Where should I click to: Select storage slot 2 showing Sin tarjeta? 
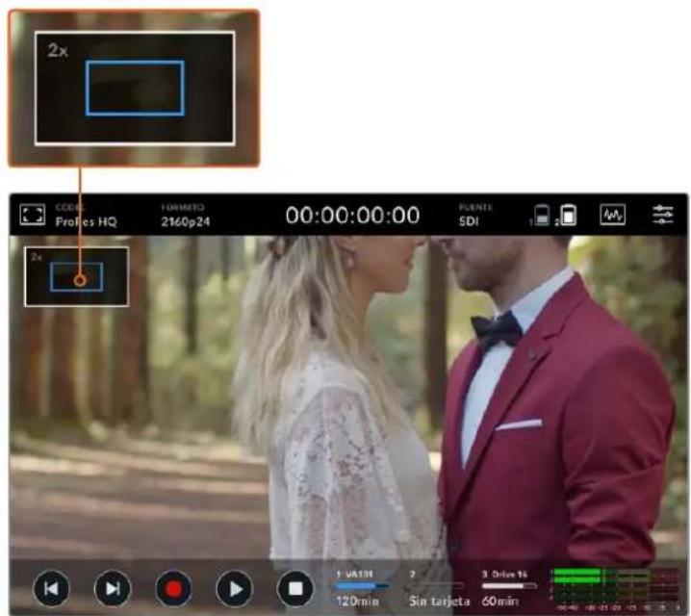[x=439, y=589]
